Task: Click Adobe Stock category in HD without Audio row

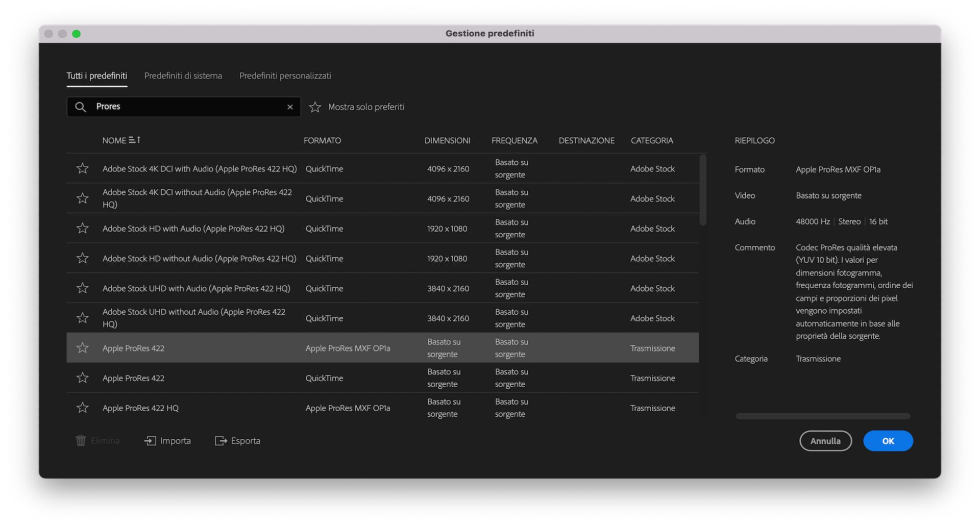Action: (x=652, y=259)
